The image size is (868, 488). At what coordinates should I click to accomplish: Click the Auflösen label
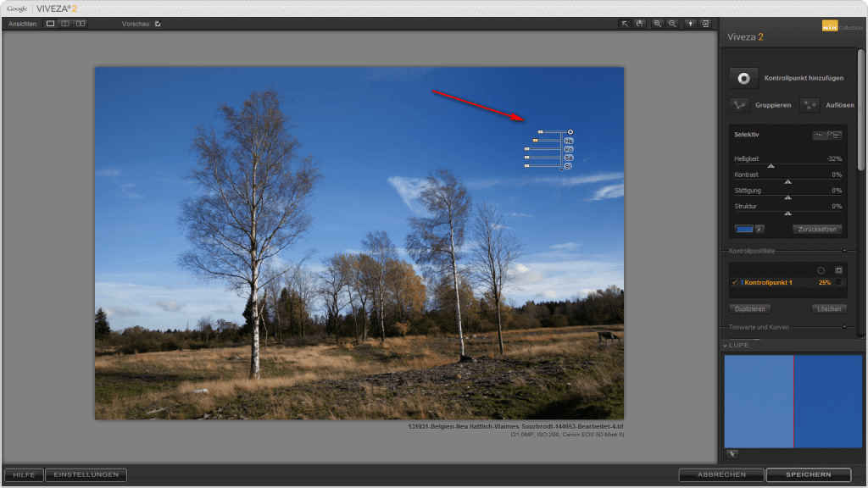click(840, 105)
